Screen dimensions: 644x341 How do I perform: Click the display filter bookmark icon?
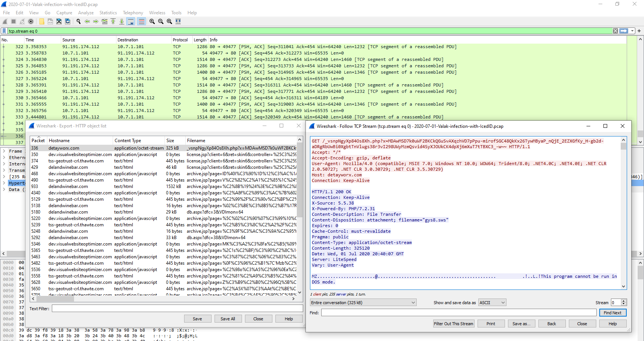point(4,31)
